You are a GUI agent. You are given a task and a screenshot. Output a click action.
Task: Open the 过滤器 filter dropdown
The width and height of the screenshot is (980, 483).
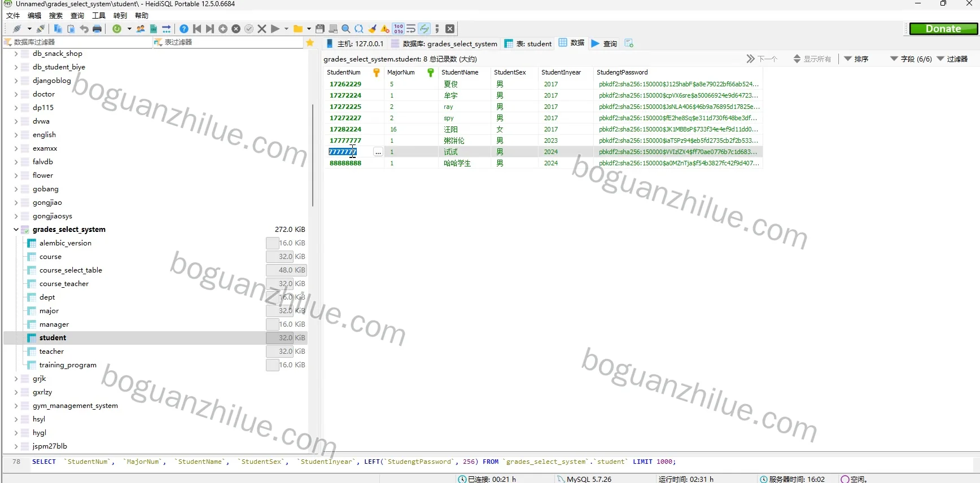(x=952, y=59)
